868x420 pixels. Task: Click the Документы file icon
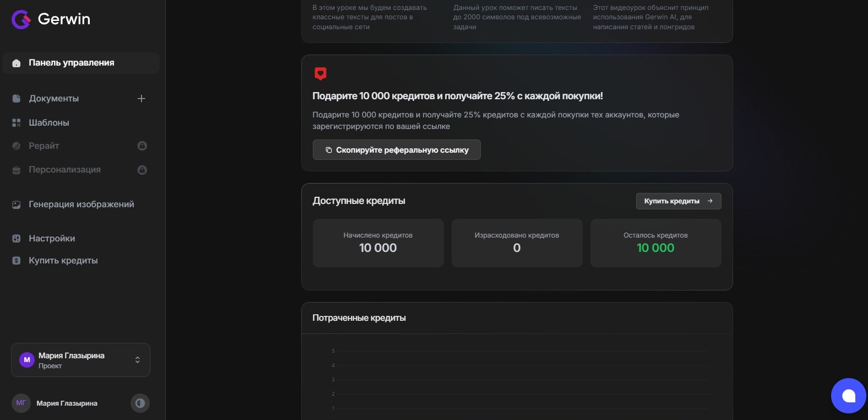click(x=17, y=99)
